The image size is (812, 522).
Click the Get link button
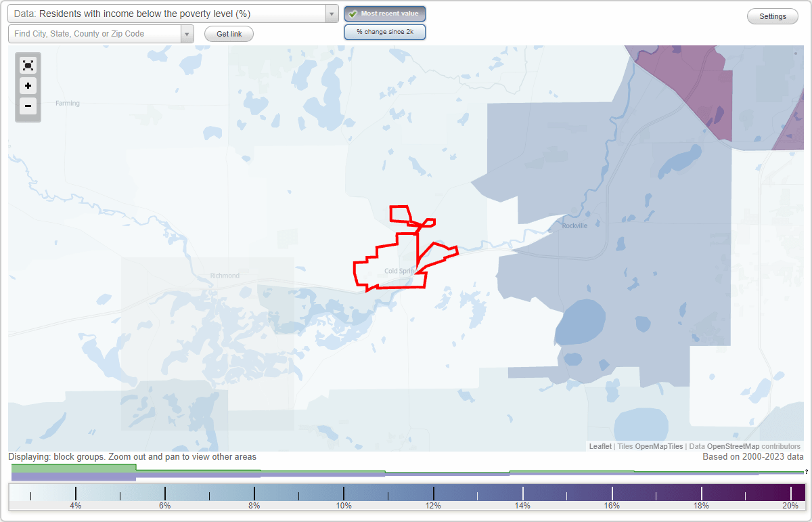click(228, 33)
